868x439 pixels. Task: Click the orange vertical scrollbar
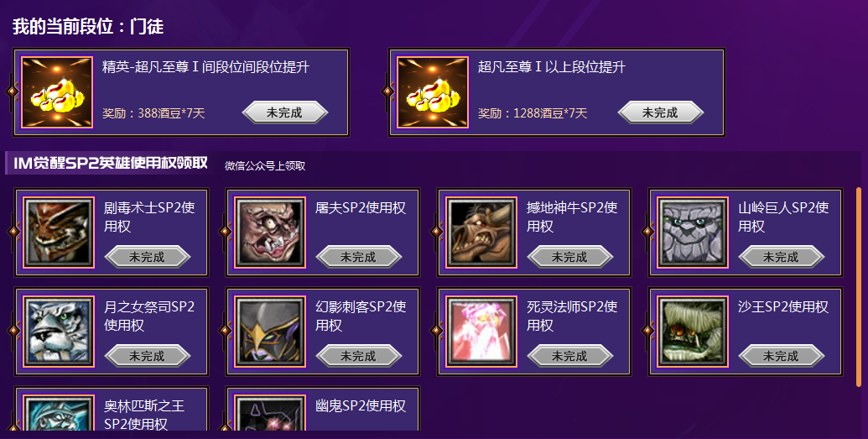(x=859, y=287)
